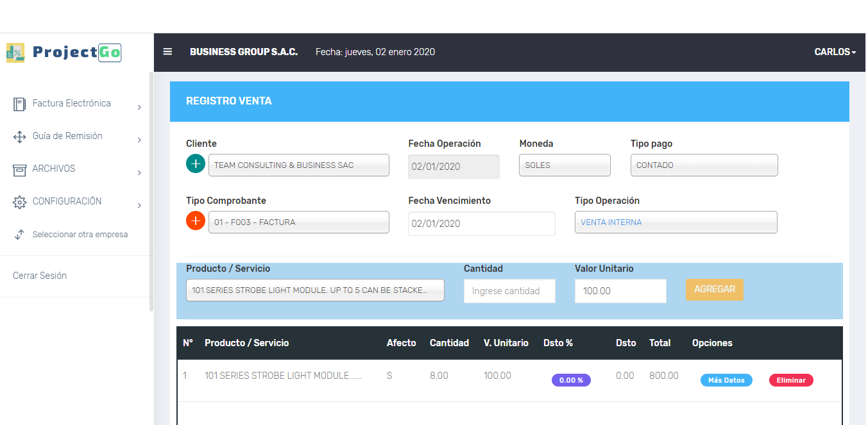Screen dimensions: 868x425
Task: Click green plus icon beside Cliente
Action: click(x=196, y=164)
